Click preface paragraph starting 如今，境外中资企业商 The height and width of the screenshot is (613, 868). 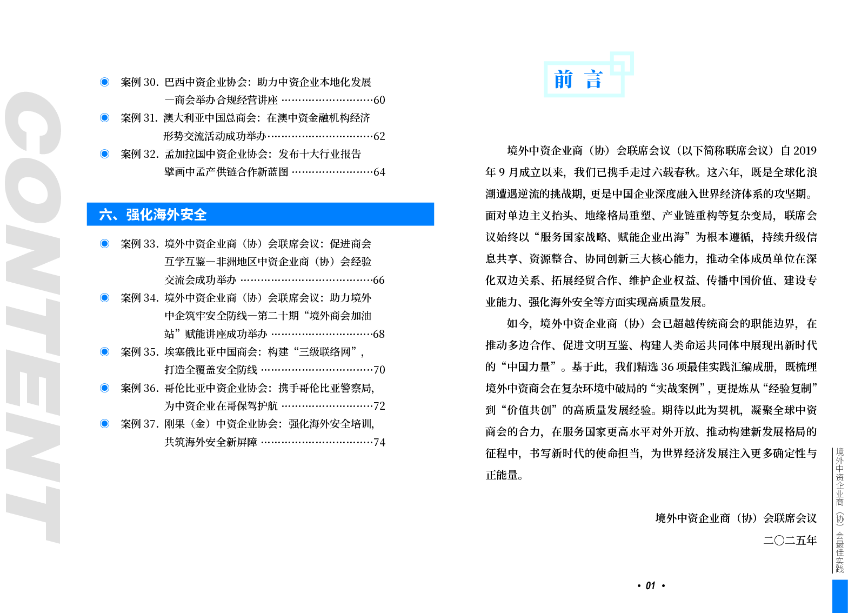click(651, 399)
